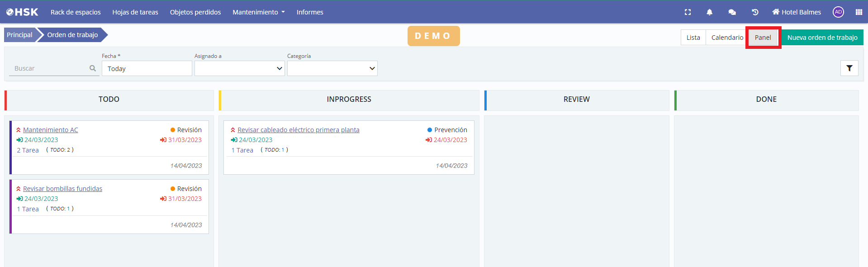Toggle fullscreen mode icon
The image size is (868, 267).
(688, 12)
